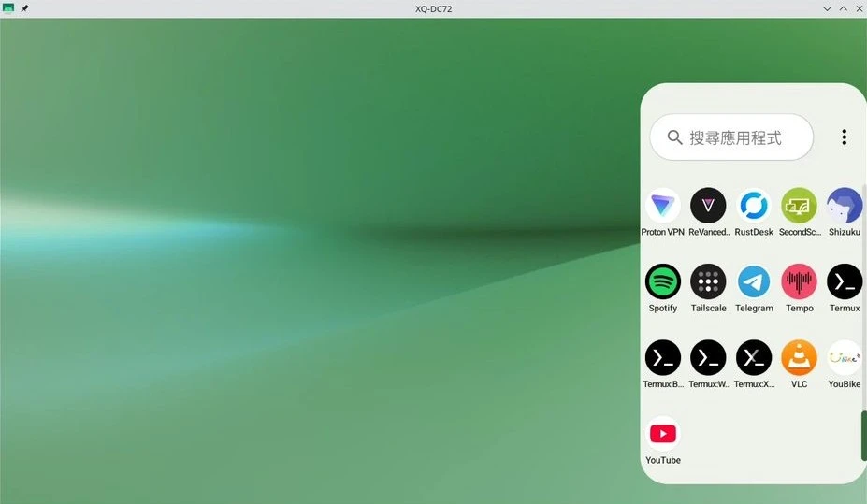Open the RustDesk app icon

click(754, 206)
